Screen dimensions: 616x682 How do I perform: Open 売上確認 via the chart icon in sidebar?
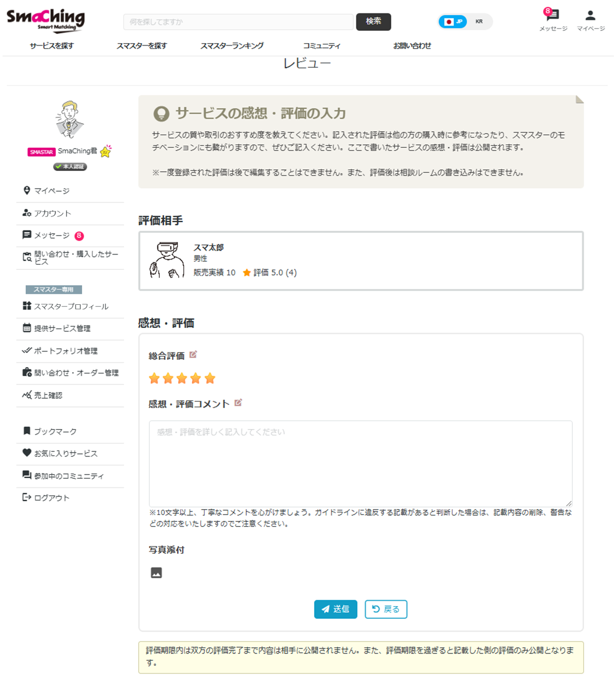[x=49, y=395]
